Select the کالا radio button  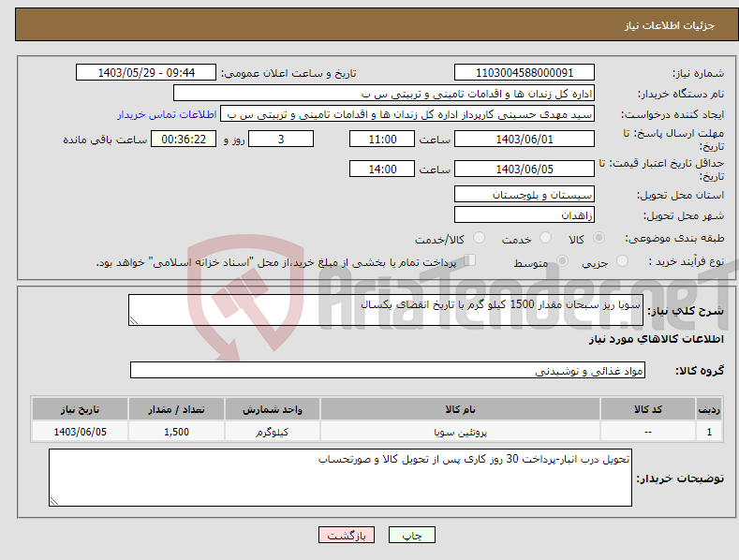coord(599,238)
